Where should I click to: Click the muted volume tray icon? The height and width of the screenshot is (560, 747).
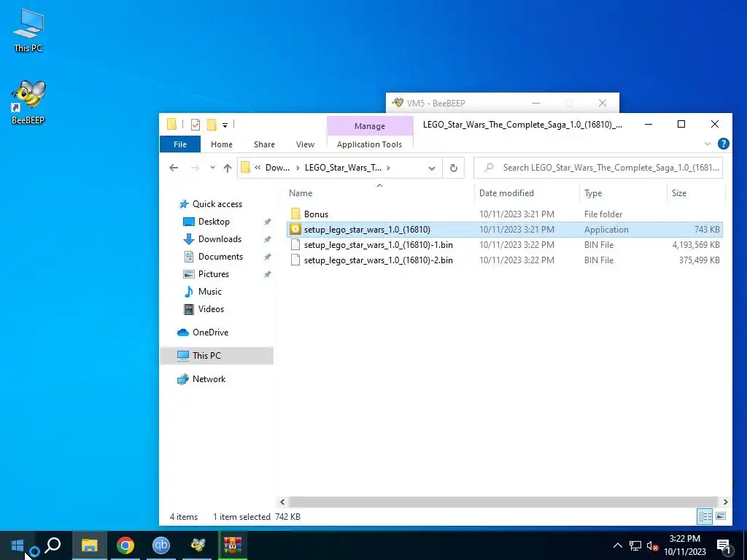[x=652, y=545]
